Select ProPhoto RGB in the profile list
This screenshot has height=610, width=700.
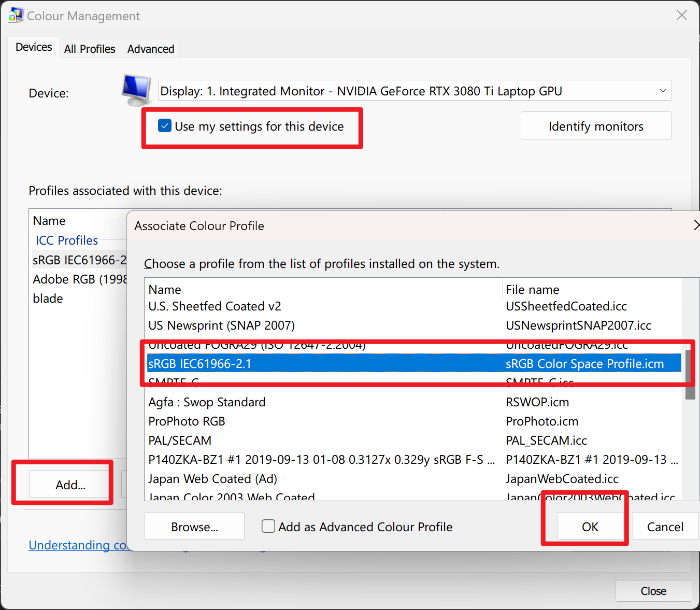[187, 421]
